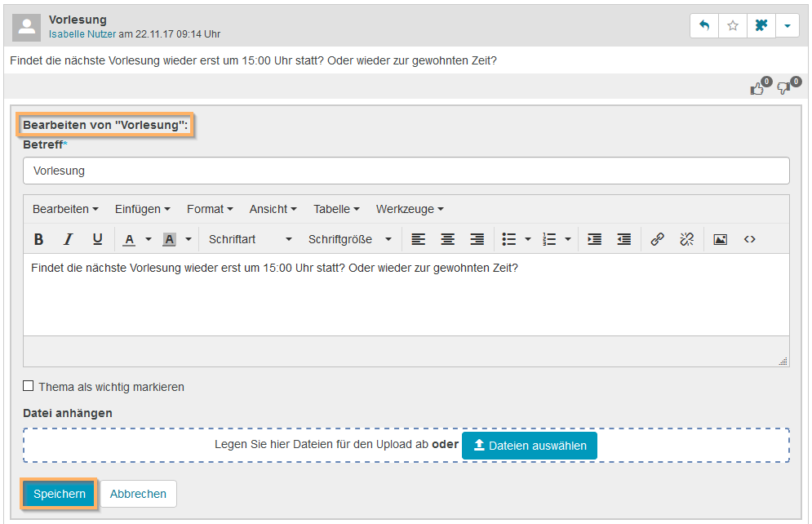Insert an image into the editor
Screen dimensions: 812x524
[x=720, y=239]
